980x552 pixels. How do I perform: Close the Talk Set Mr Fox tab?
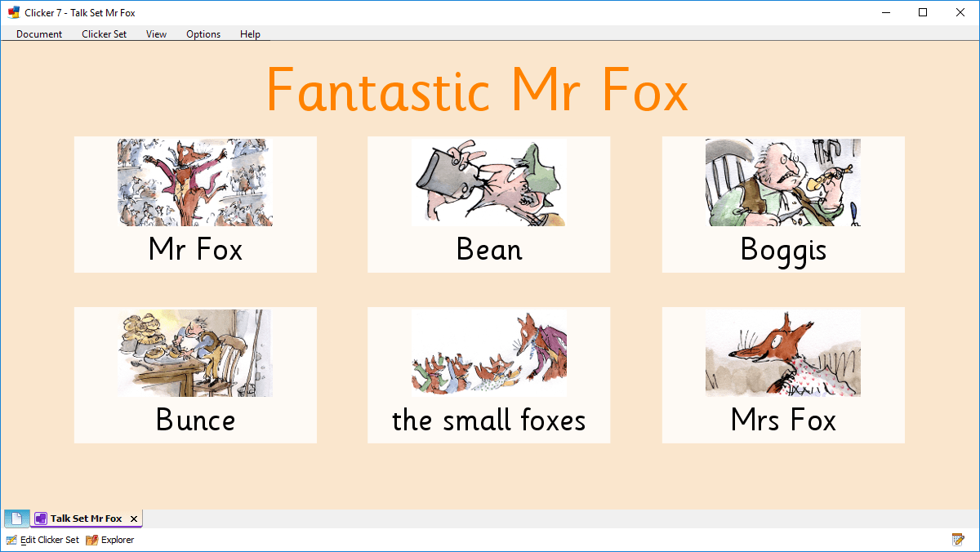(x=134, y=519)
